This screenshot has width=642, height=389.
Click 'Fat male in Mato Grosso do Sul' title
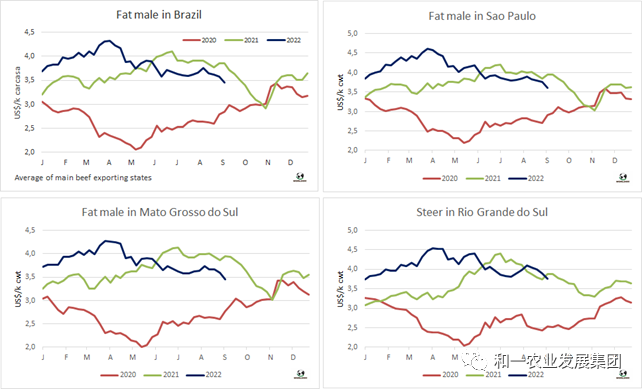(x=160, y=212)
